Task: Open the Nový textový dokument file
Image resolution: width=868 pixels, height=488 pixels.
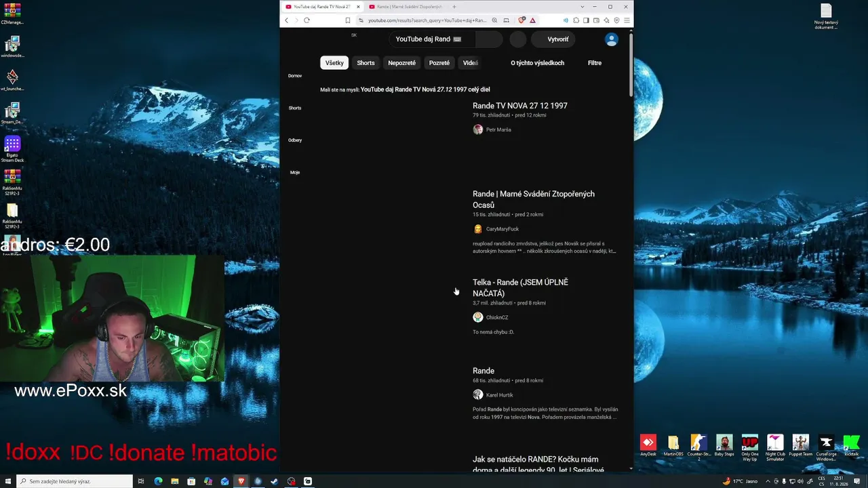Action: pyautogui.click(x=826, y=17)
